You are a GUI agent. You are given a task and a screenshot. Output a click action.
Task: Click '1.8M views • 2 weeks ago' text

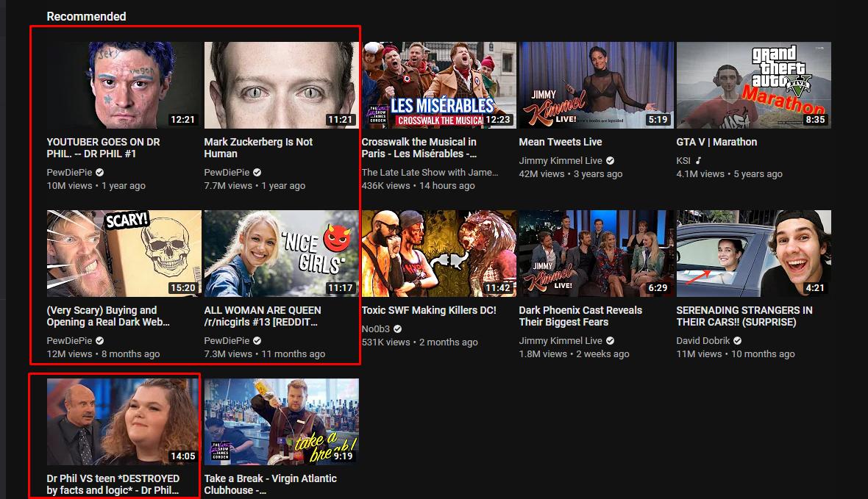click(574, 354)
